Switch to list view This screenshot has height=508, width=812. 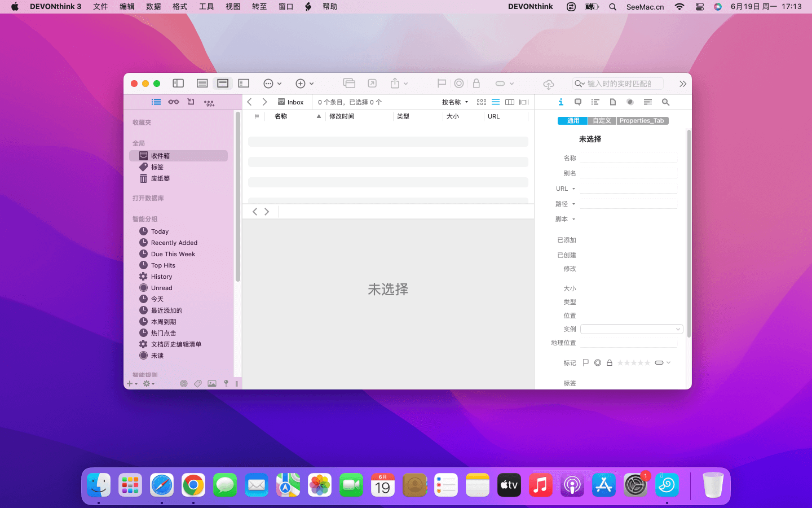[496, 102]
